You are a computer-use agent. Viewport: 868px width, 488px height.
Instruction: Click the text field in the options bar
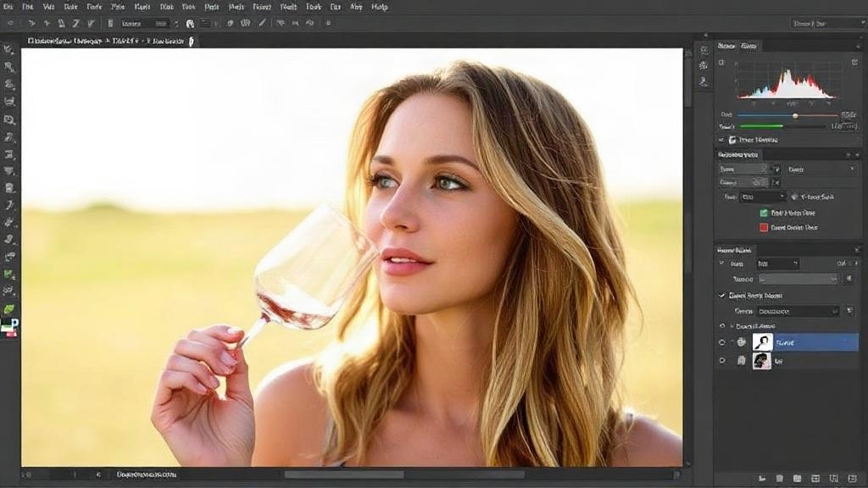[144, 23]
